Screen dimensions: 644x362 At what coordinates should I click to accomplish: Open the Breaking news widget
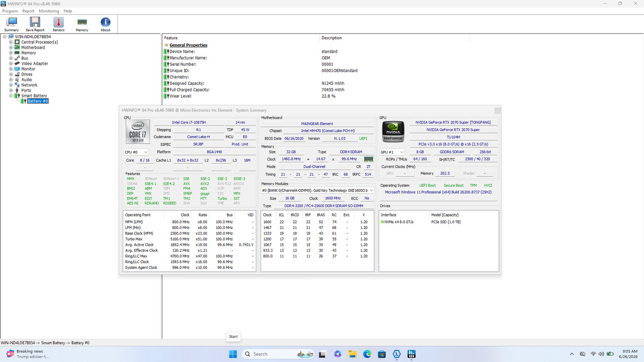(x=27, y=354)
